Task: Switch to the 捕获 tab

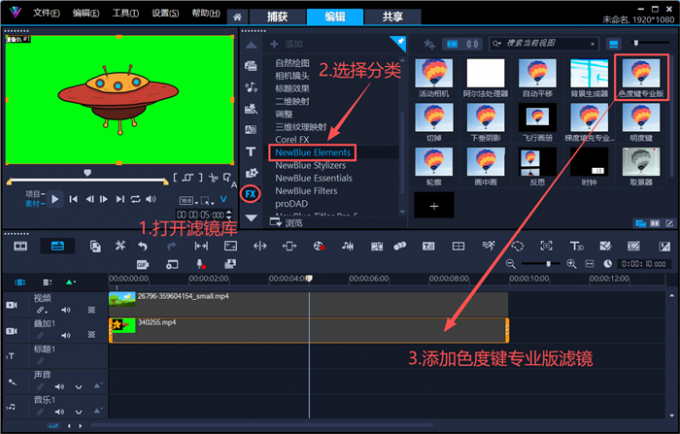Action: coord(277,17)
